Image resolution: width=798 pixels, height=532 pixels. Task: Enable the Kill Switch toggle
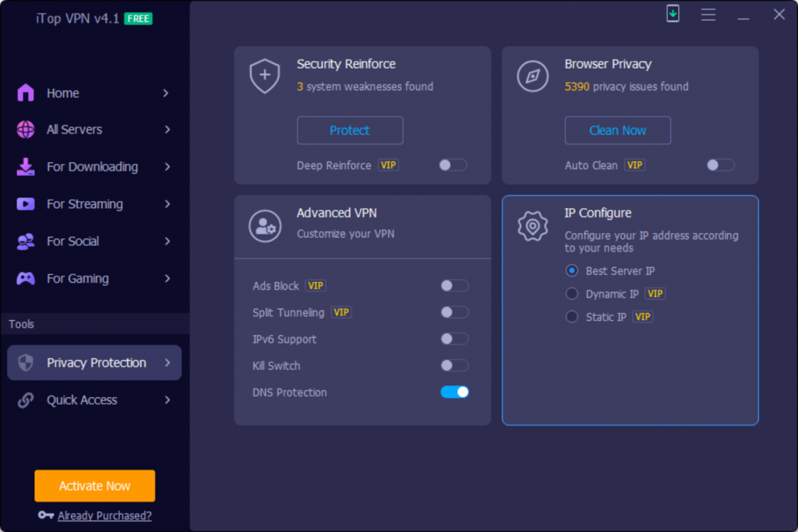[454, 365]
